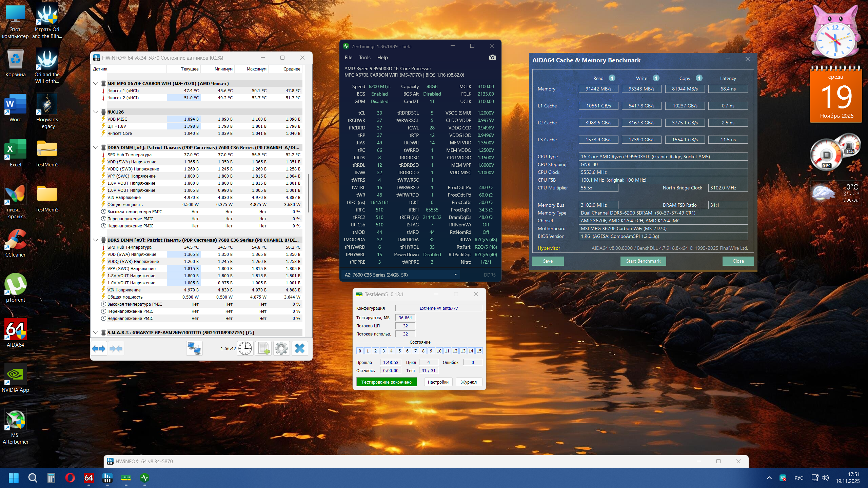Collapse NUC126 sensor group
868x488 pixels.
[x=96, y=112]
